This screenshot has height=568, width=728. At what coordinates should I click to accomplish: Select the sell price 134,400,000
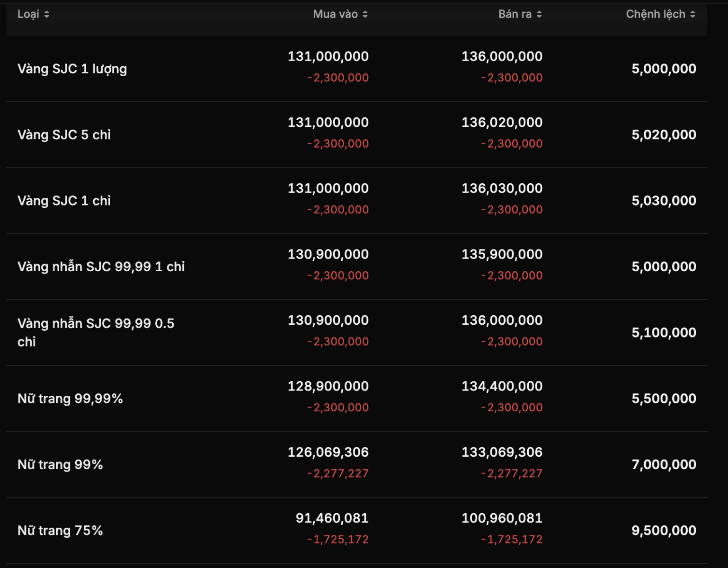point(502,386)
